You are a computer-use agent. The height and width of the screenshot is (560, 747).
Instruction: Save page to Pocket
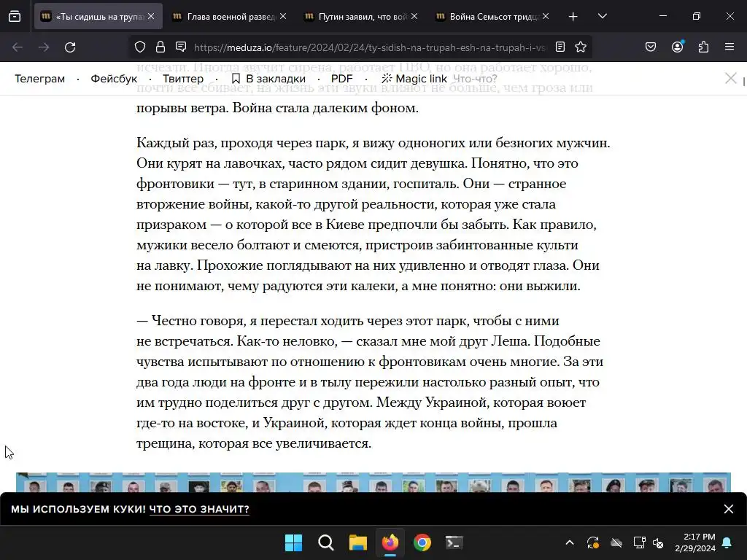pos(651,47)
